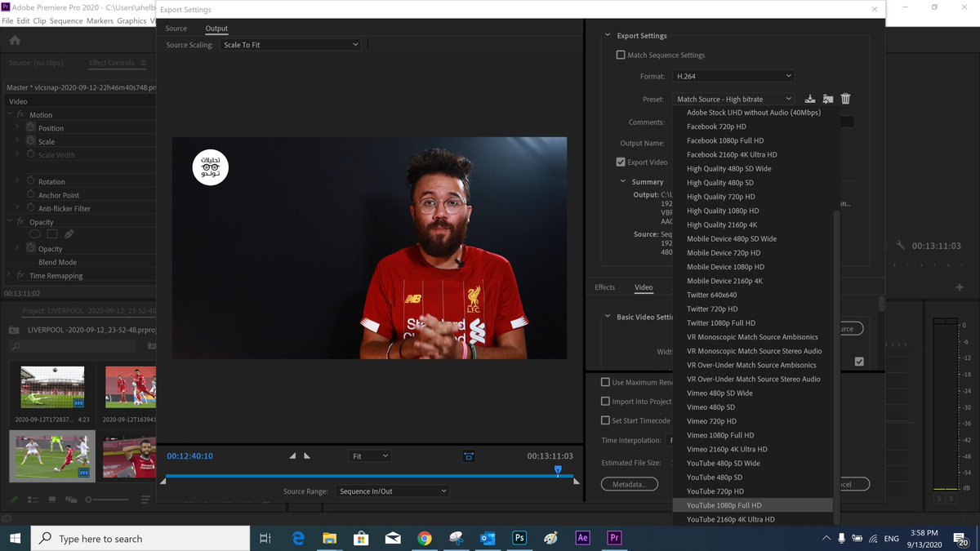
Task: Collapse Export Settings section
Action: coord(608,35)
